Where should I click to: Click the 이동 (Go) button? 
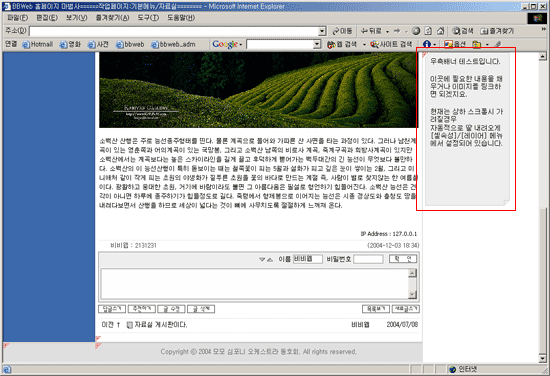pyautogui.click(x=342, y=31)
